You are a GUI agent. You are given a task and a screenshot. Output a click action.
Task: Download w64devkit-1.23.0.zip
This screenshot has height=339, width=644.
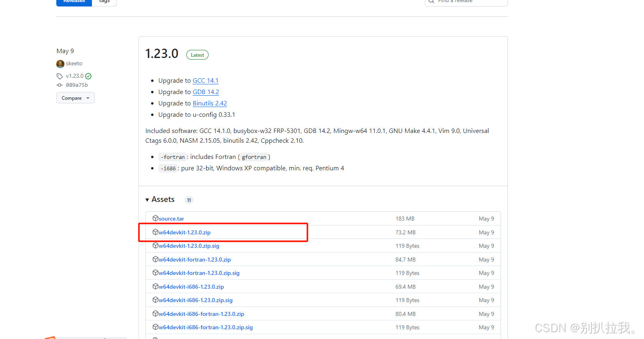tap(184, 232)
